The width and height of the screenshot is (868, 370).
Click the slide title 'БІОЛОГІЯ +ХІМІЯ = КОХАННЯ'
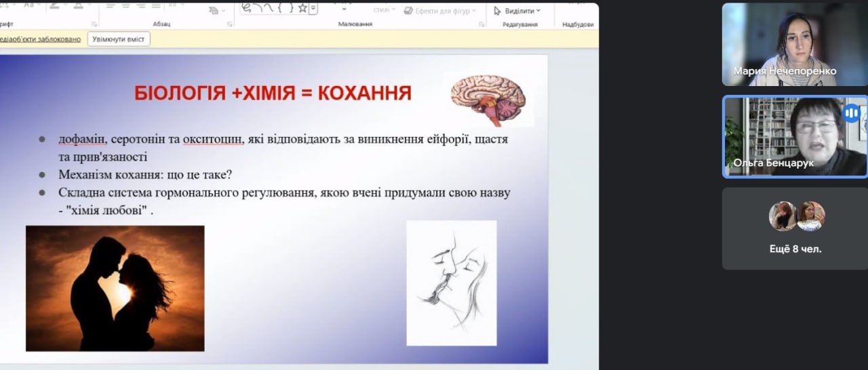click(273, 93)
